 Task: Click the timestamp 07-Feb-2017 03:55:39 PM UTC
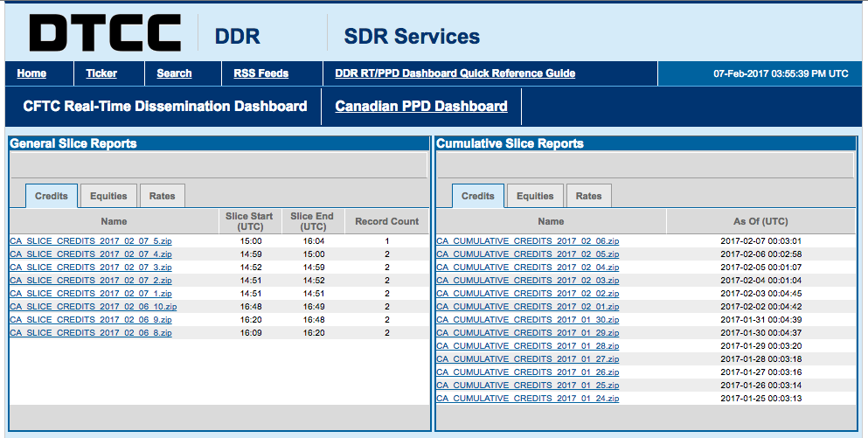(781, 73)
